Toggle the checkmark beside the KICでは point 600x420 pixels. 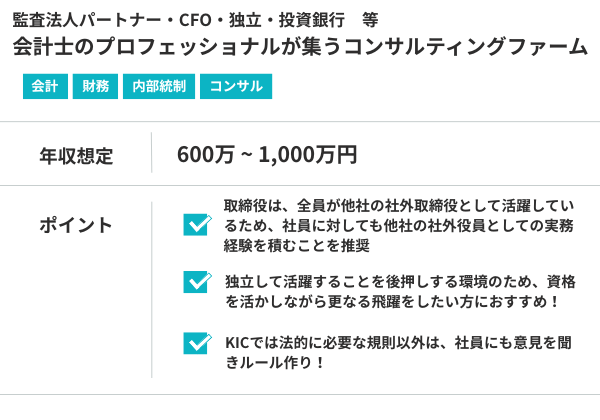(196, 343)
